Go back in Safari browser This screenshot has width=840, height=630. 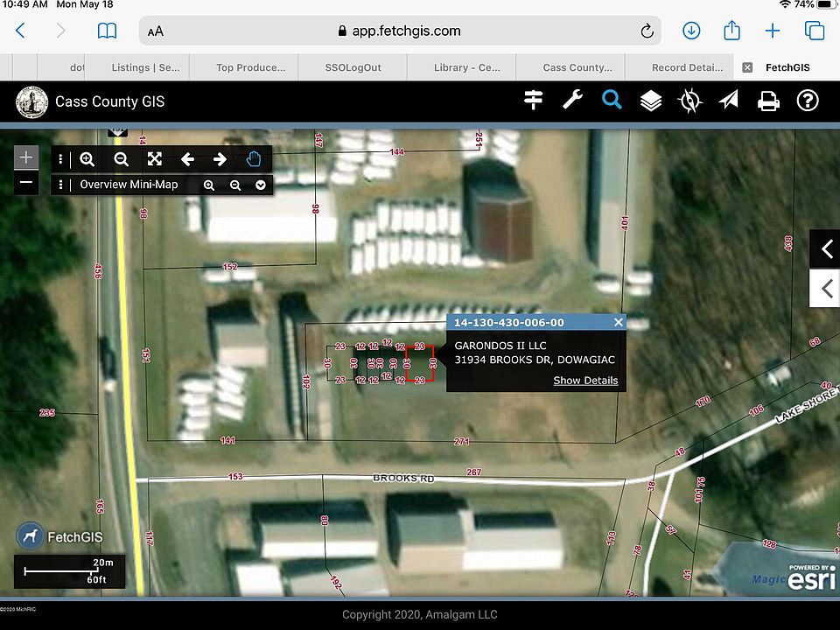click(20, 31)
